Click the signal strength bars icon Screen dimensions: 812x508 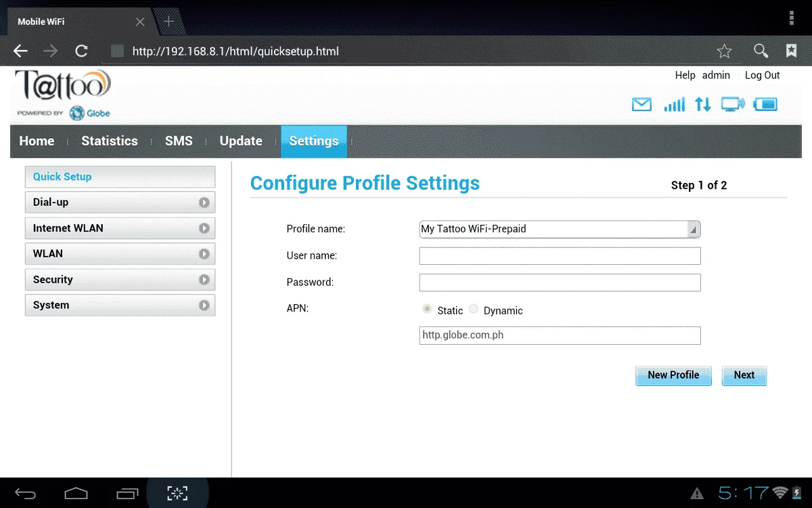[x=675, y=104]
